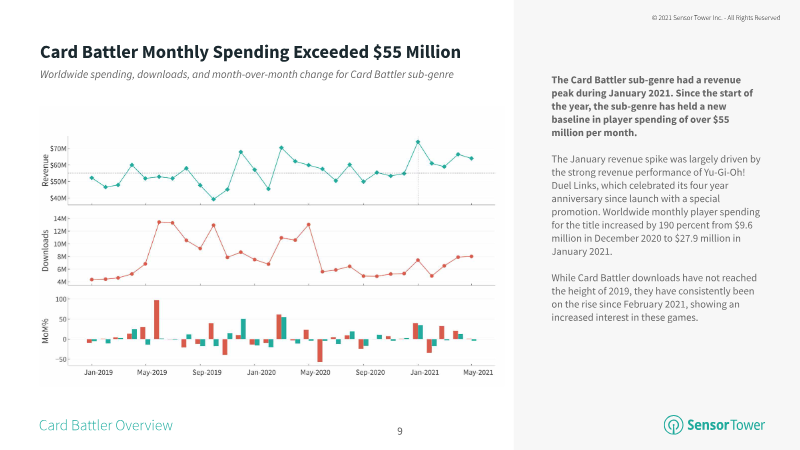Click the copyright notice text
Viewport: 800px width, 450px height.
(716, 17)
